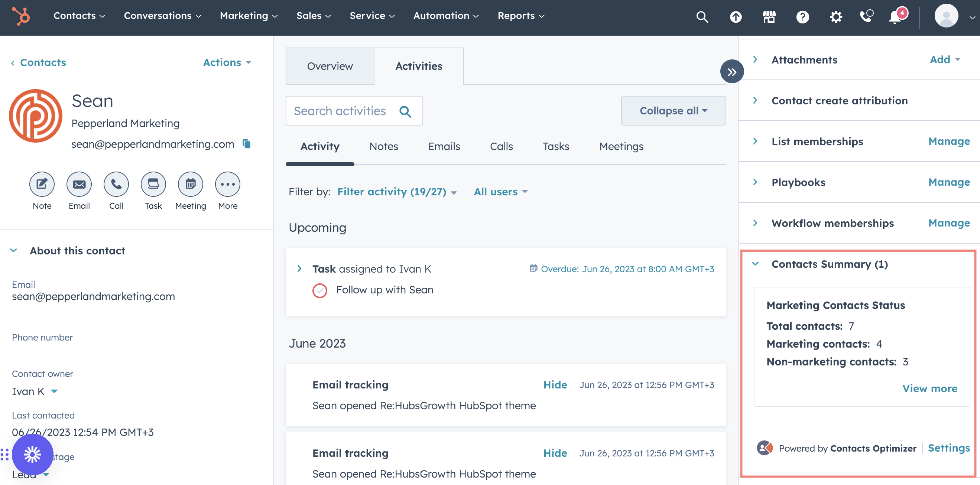This screenshot has width=980, height=485.
Task: Open Filter activity (19/27) dropdown
Action: [x=397, y=192]
